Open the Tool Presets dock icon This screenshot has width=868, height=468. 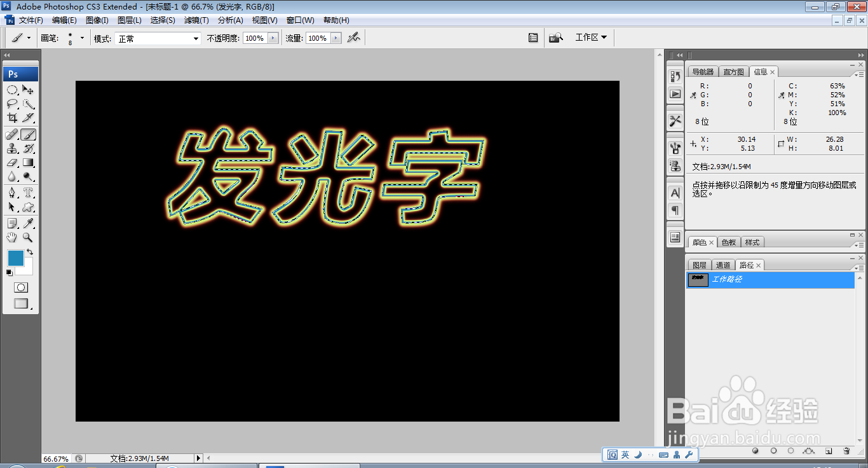coord(675,120)
